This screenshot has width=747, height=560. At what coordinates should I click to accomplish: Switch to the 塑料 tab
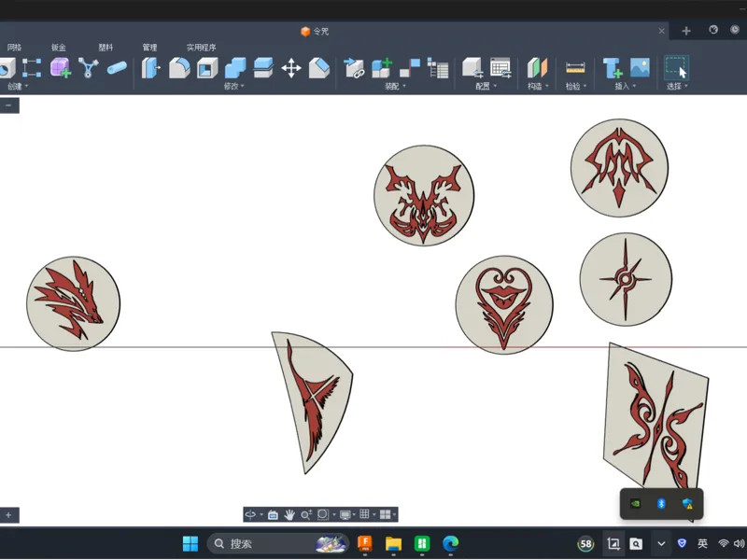click(106, 48)
